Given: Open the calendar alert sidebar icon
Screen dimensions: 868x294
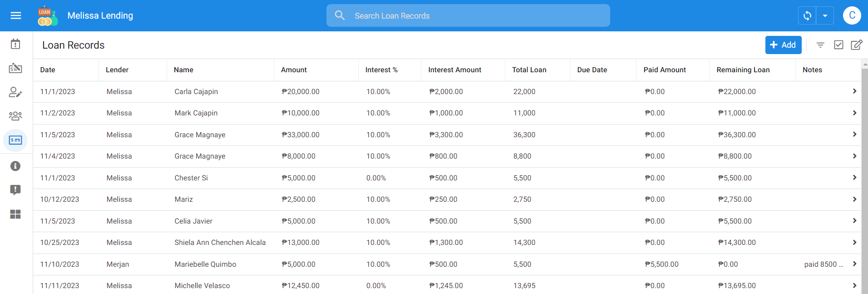Looking at the screenshot, I should [15, 44].
